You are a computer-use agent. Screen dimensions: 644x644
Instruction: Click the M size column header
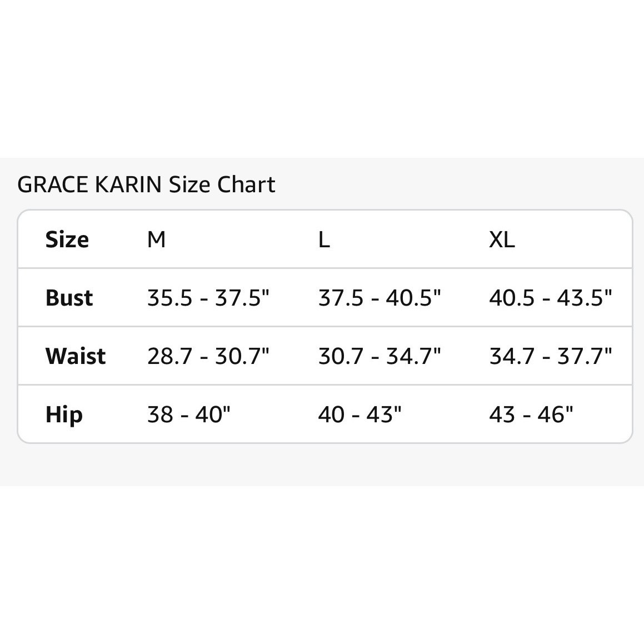pos(157,239)
